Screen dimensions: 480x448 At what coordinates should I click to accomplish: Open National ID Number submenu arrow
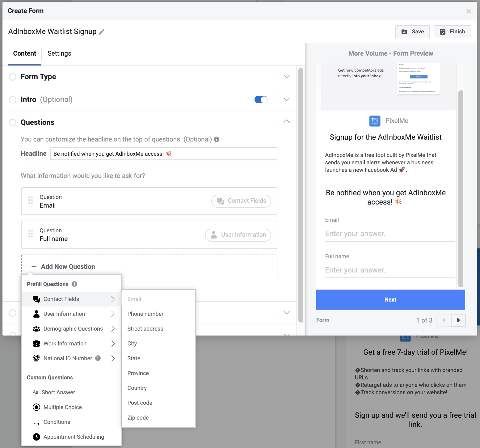113,358
